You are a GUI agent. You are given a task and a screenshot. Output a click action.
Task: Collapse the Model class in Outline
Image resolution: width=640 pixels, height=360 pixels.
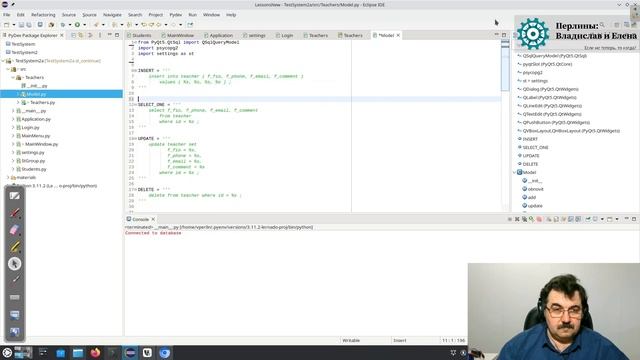point(514,173)
